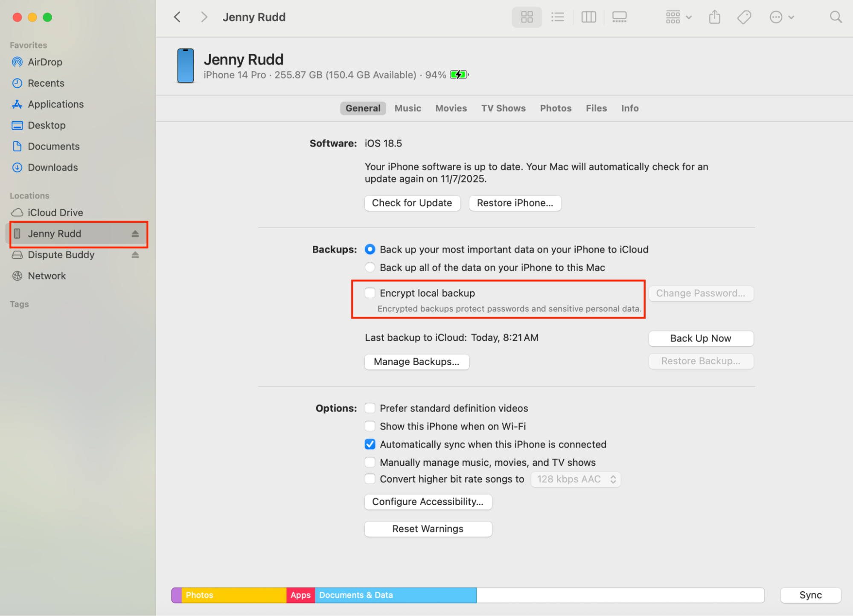Expand the group-by options chevron
This screenshot has height=616, width=853.
click(x=688, y=17)
